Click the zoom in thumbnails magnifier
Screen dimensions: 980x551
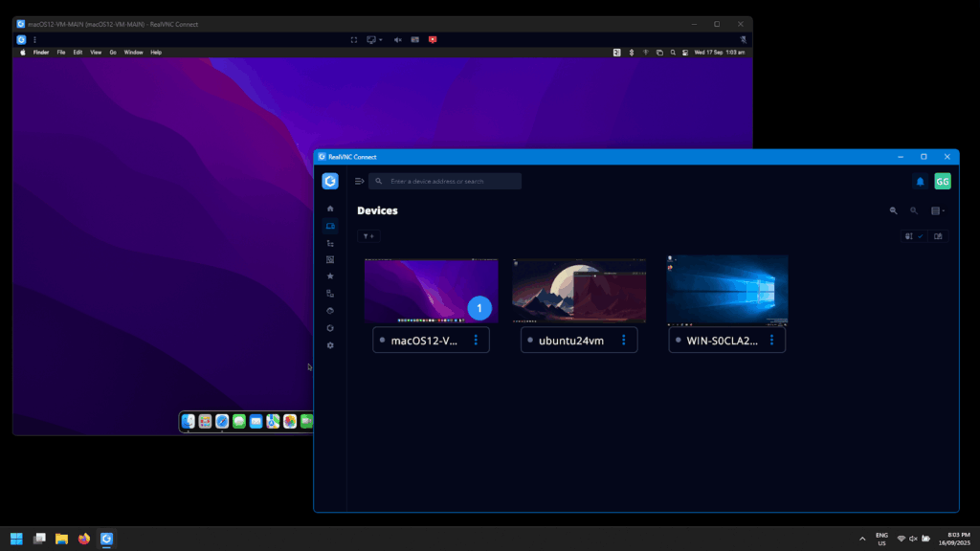tap(893, 210)
